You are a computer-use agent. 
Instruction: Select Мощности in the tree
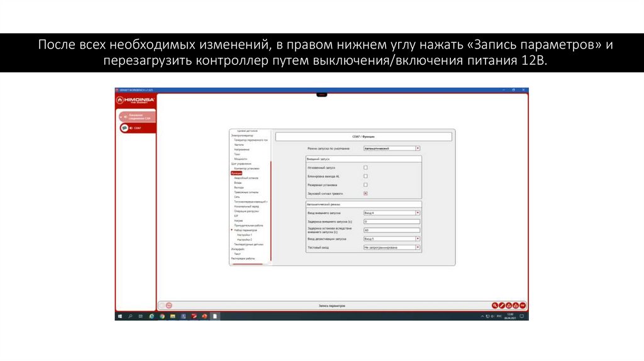click(241, 159)
